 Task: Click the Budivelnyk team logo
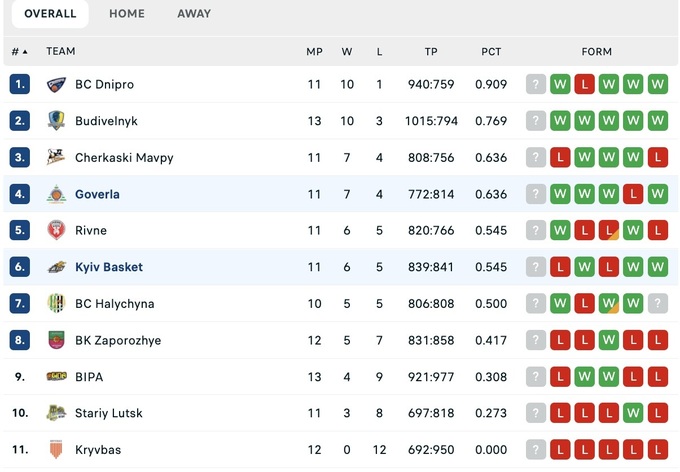56,121
